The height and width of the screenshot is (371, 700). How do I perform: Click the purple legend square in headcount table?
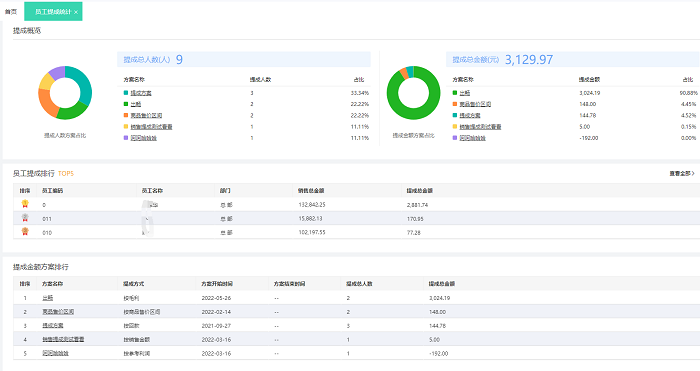coord(126,138)
